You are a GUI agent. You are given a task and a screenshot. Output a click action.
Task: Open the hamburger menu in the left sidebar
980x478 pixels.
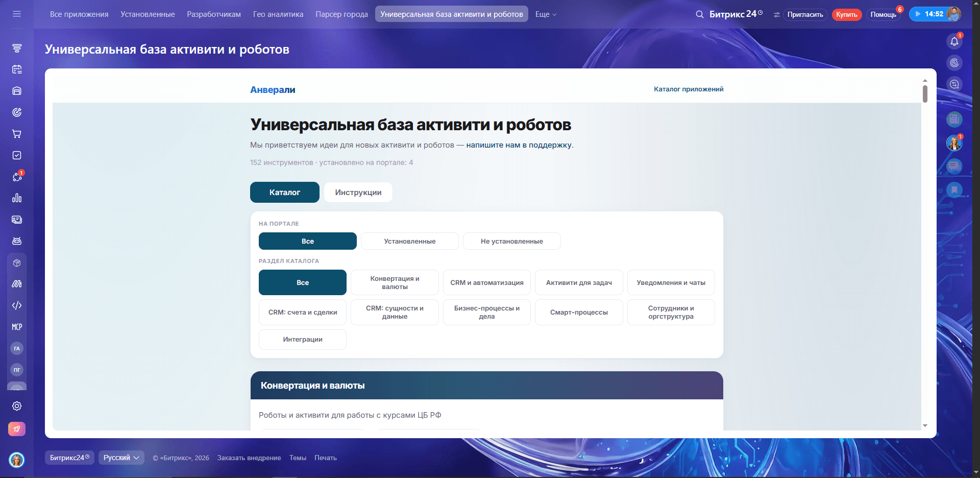[x=17, y=14]
